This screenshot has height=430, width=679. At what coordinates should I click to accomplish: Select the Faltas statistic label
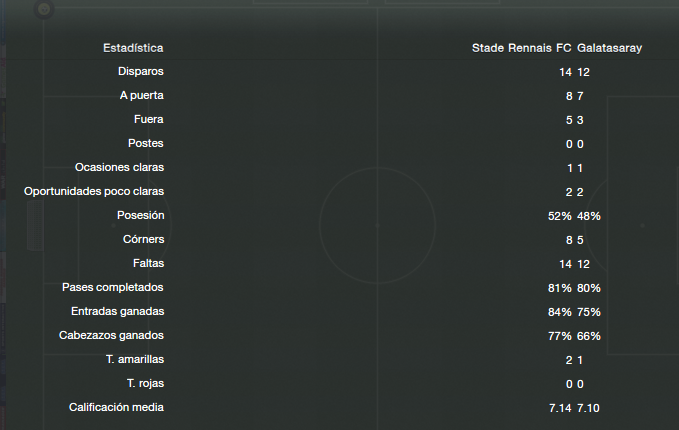149,263
